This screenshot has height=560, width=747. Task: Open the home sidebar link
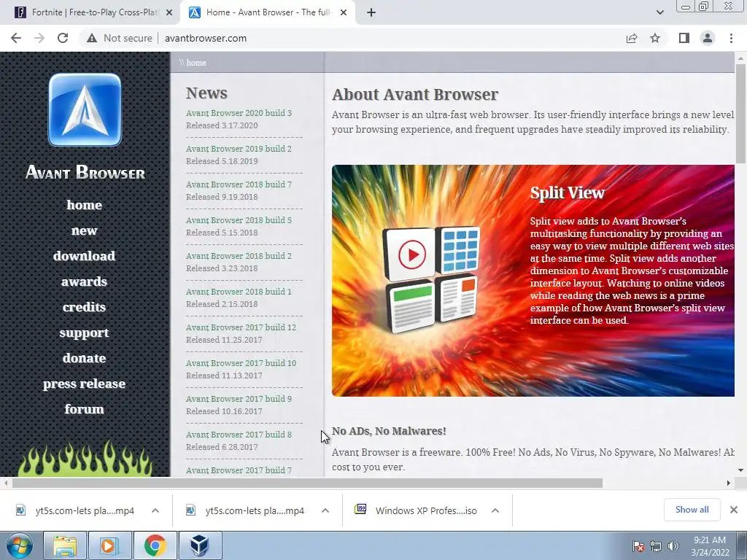click(x=85, y=205)
